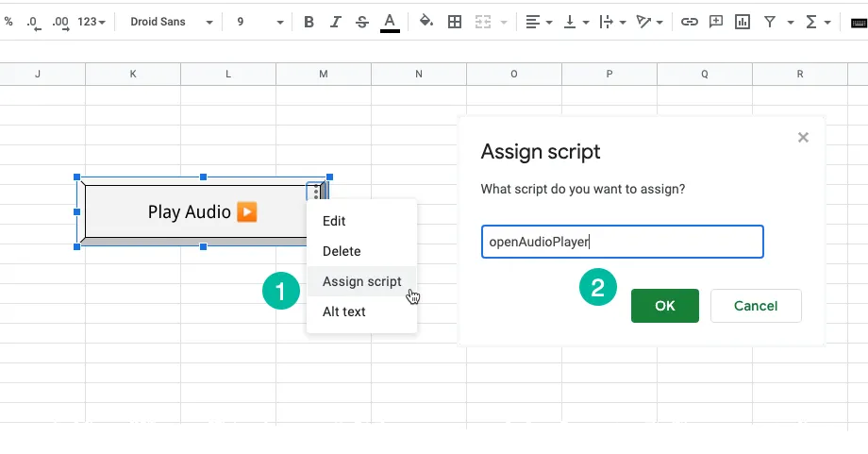The image size is (868, 454).
Task: Expand the merge cells options arrow
Action: click(504, 22)
